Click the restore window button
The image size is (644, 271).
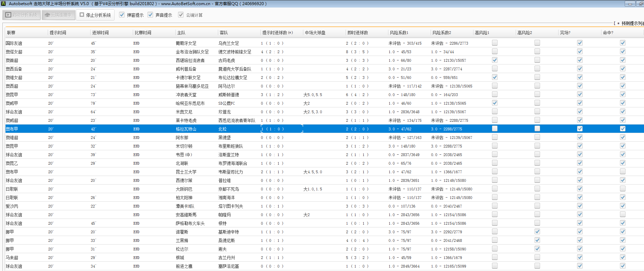point(640,4)
